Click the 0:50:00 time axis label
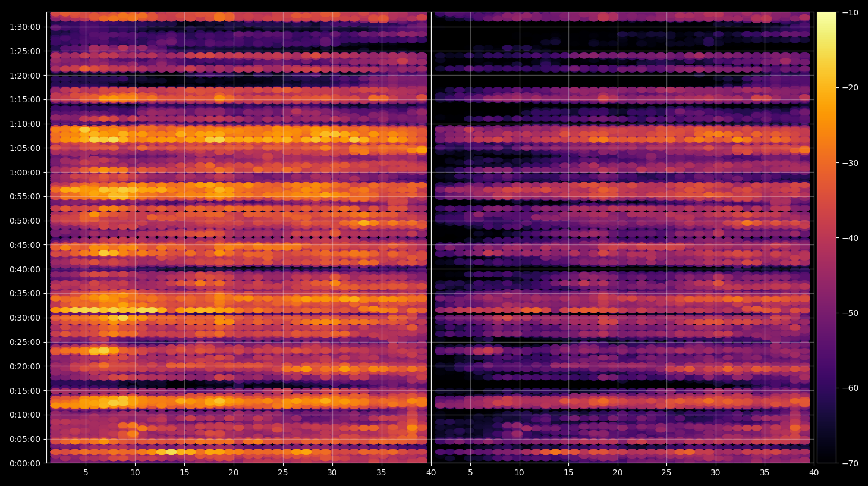 (x=25, y=221)
